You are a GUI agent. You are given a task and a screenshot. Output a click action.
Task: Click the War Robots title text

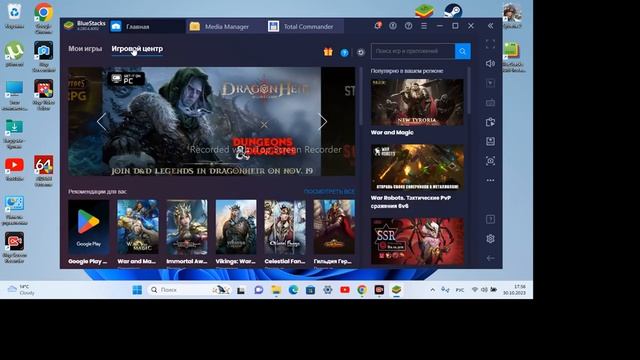tap(411, 202)
